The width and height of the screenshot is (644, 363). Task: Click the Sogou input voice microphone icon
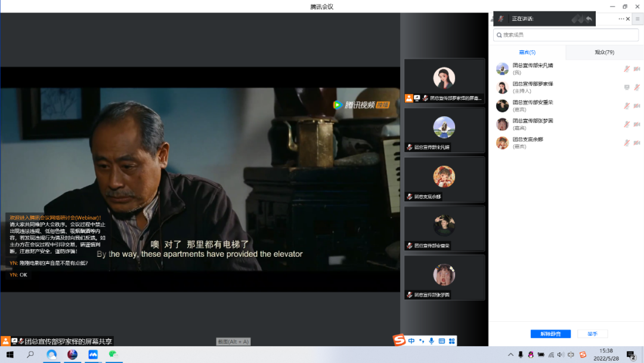tap(431, 341)
